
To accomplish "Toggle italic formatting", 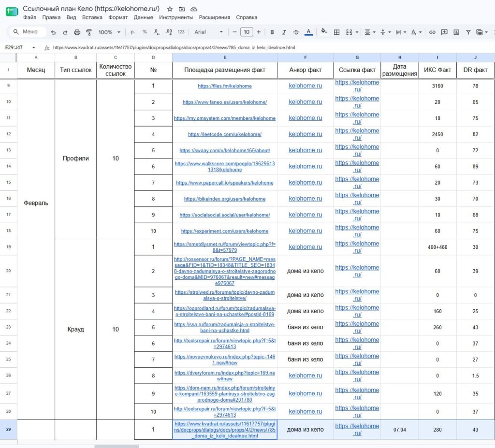I will (284, 32).
